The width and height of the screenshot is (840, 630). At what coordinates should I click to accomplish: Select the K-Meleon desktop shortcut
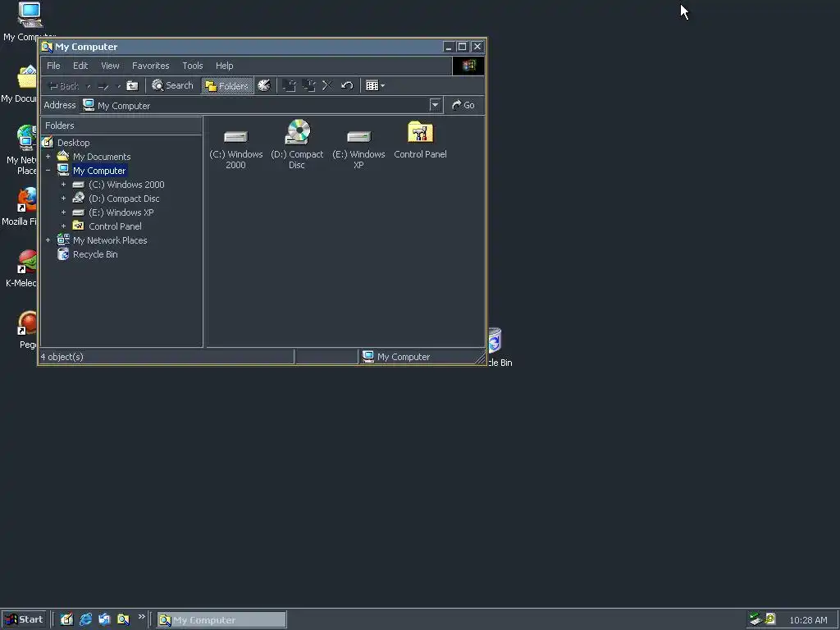[21, 268]
